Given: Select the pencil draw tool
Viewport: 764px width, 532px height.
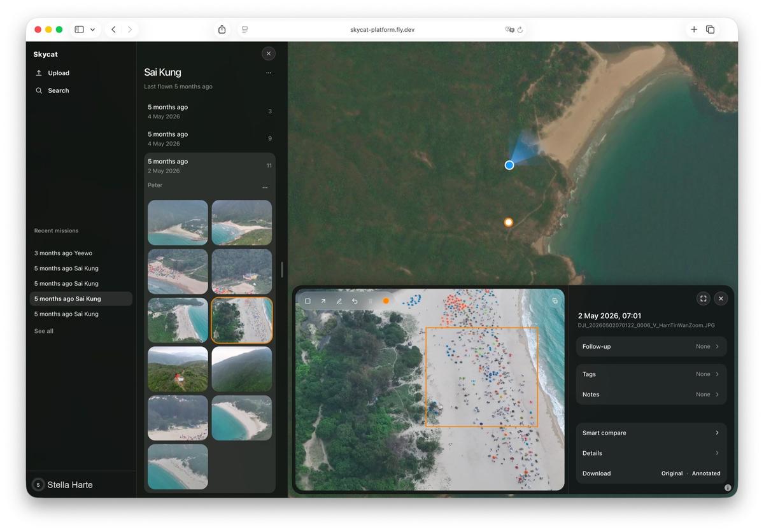Looking at the screenshot, I should click(339, 301).
